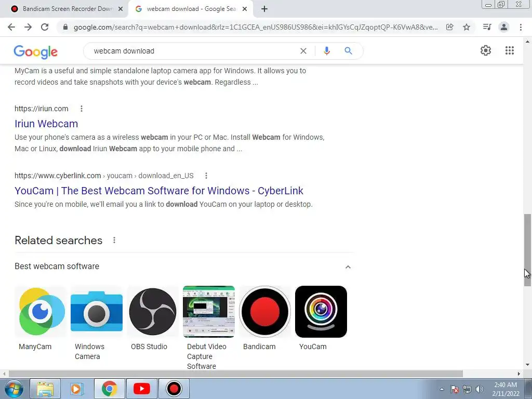The width and height of the screenshot is (532, 399).
Task: Bookmark this page with the star icon
Action: click(x=467, y=27)
